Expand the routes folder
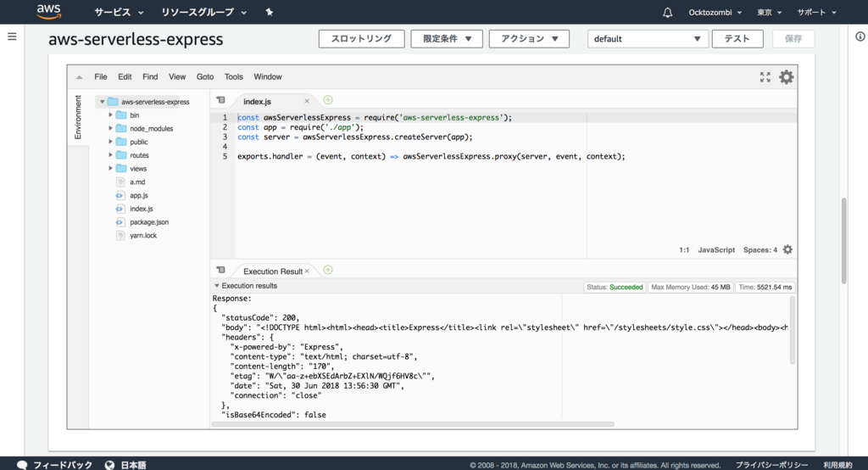 [110, 154]
